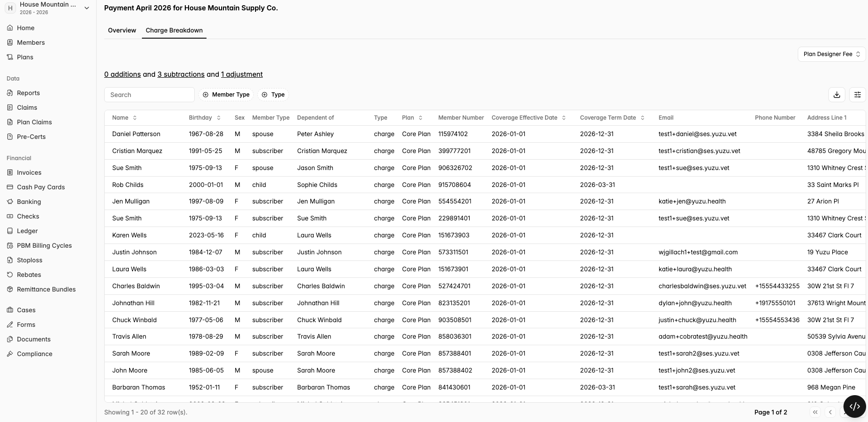Click the Plans sidebar icon
Image resolution: width=868 pixels, height=422 pixels.
[10, 57]
